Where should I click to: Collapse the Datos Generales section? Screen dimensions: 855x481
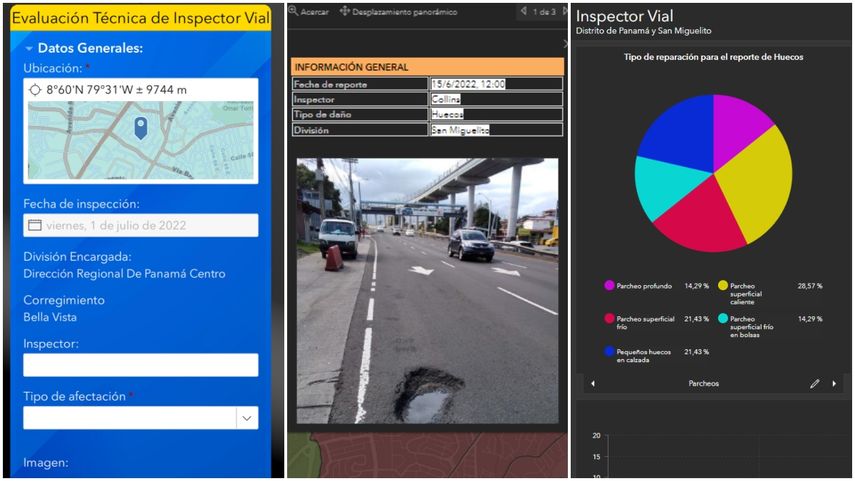29,49
